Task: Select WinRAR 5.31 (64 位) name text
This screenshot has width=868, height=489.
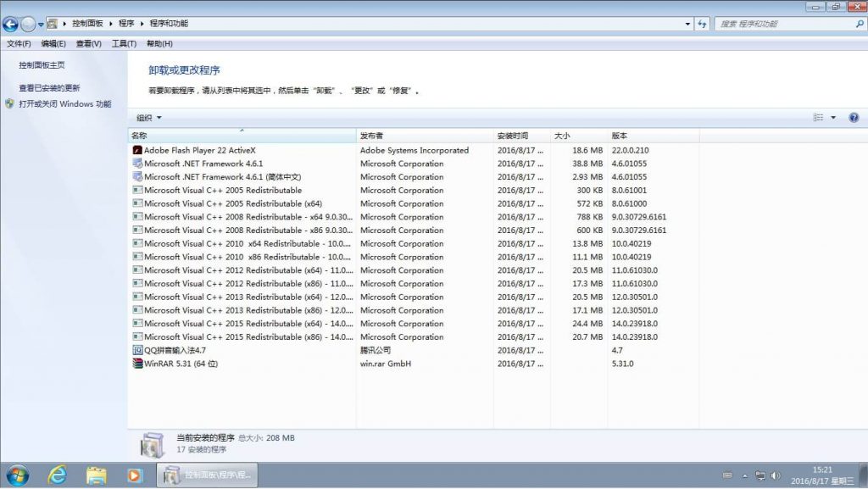Action: 181,364
